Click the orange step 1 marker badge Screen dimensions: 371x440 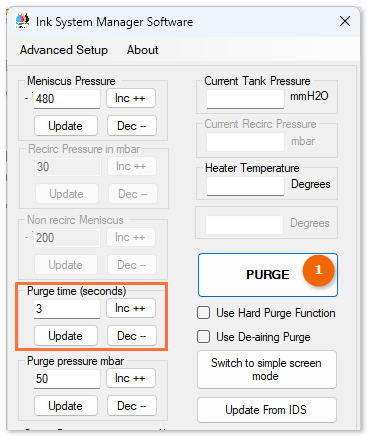pos(318,271)
